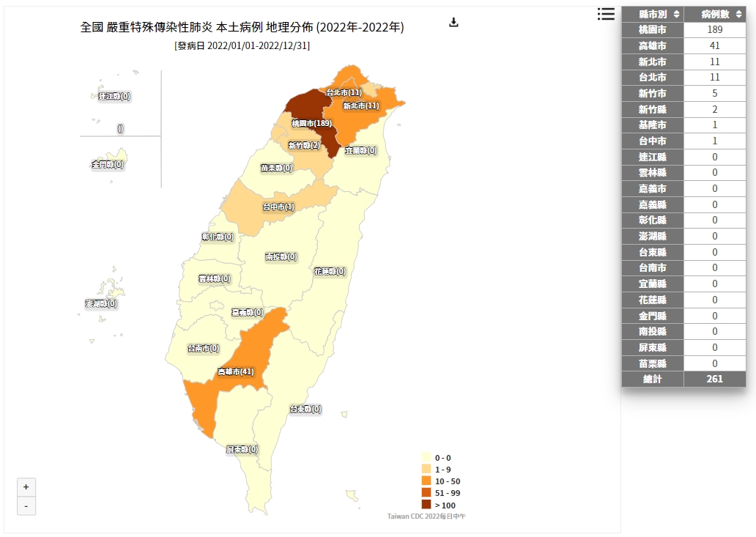
Task: Click the download chart icon
Action: pos(453,22)
